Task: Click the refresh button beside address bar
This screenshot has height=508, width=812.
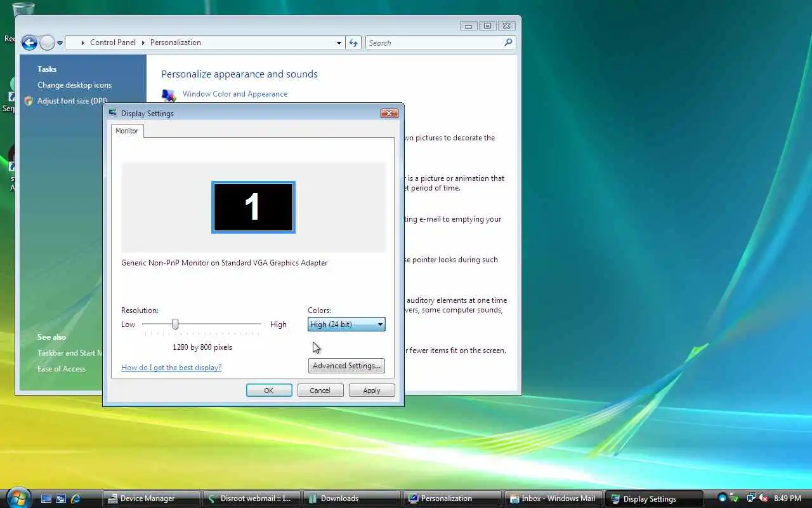Action: tap(354, 43)
